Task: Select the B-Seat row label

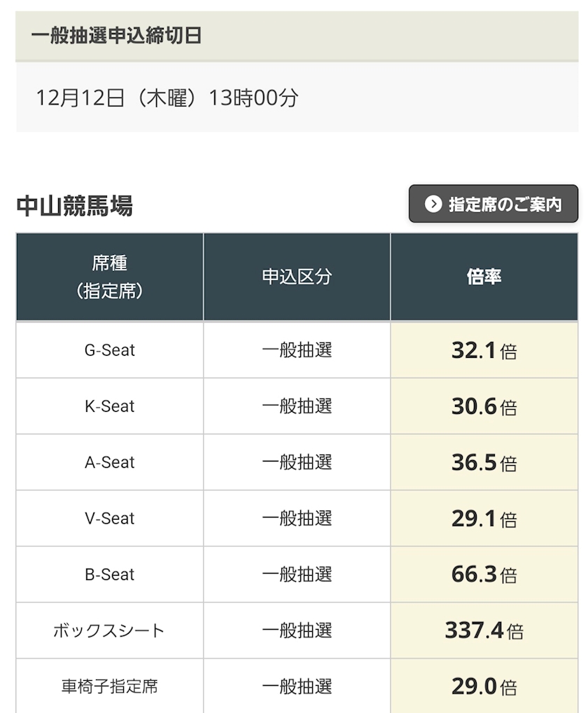Action: pos(110,574)
